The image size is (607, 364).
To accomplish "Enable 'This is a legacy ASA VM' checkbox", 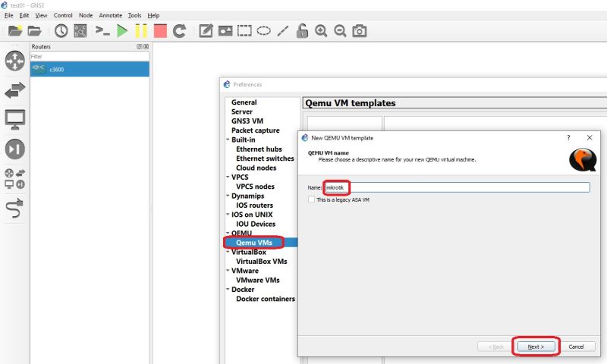I will coord(311,199).
